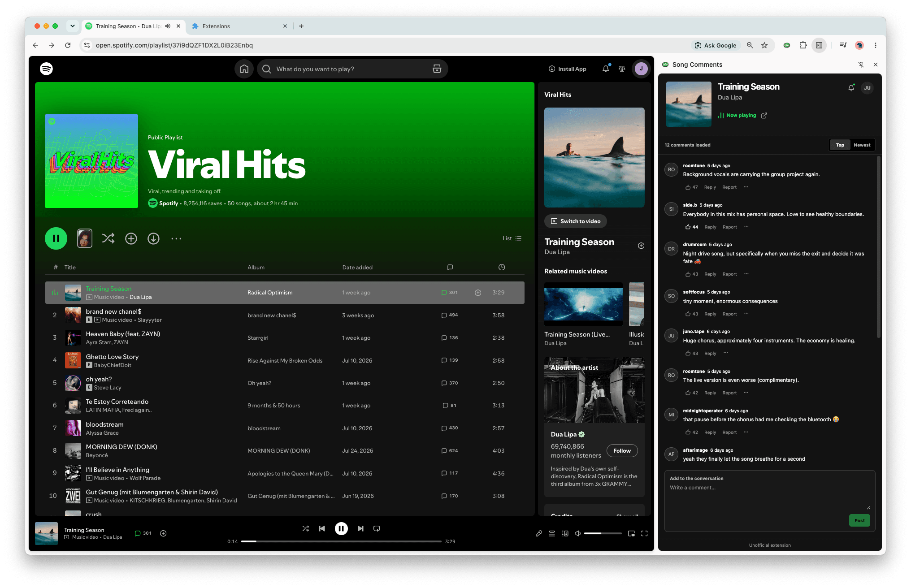911x588 pixels.
Task: Open Spotify home via the house icon
Action: pos(244,69)
